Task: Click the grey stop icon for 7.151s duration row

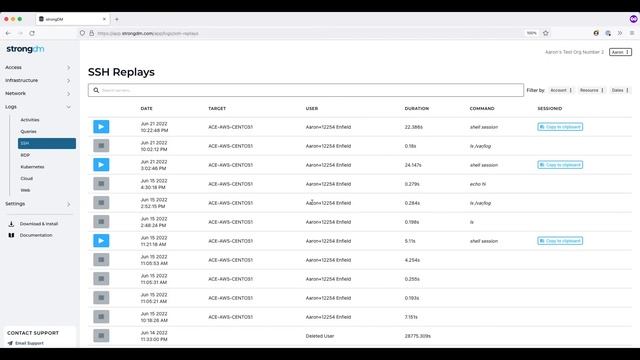Action: click(101, 316)
